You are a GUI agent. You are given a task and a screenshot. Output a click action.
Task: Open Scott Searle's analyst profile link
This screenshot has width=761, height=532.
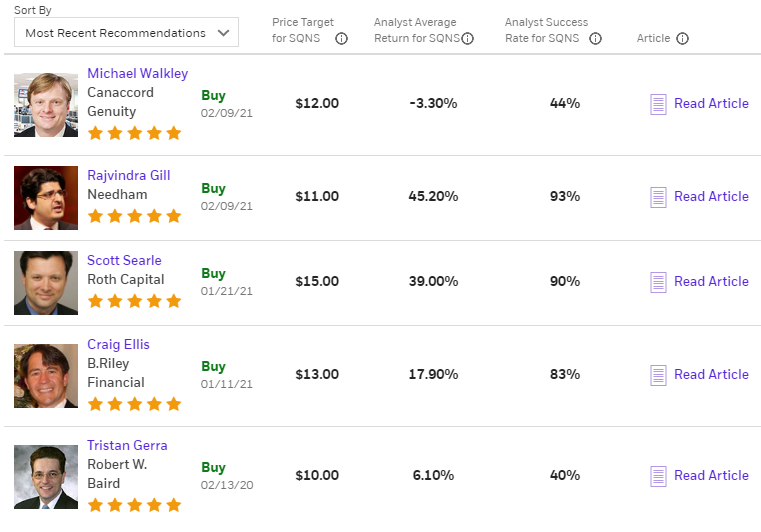click(124, 261)
